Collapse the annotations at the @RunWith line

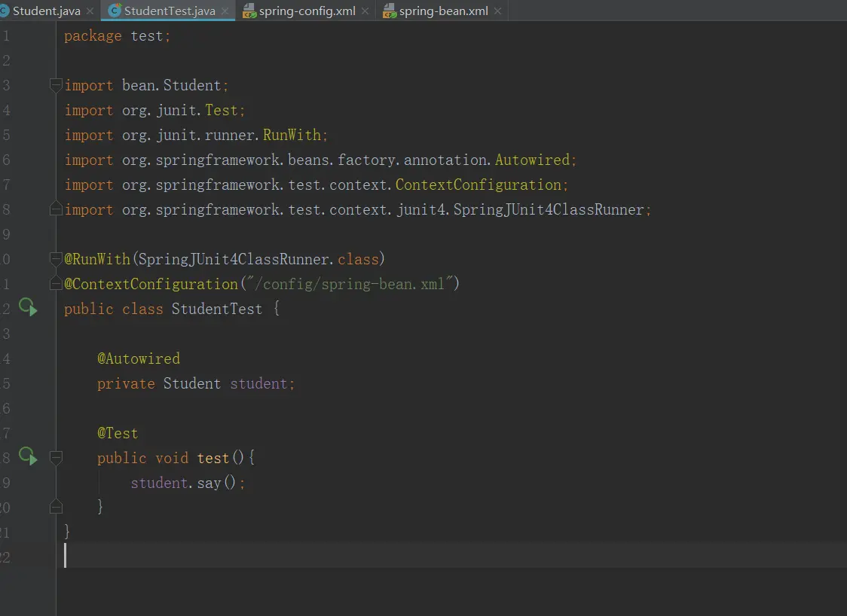tap(56, 259)
